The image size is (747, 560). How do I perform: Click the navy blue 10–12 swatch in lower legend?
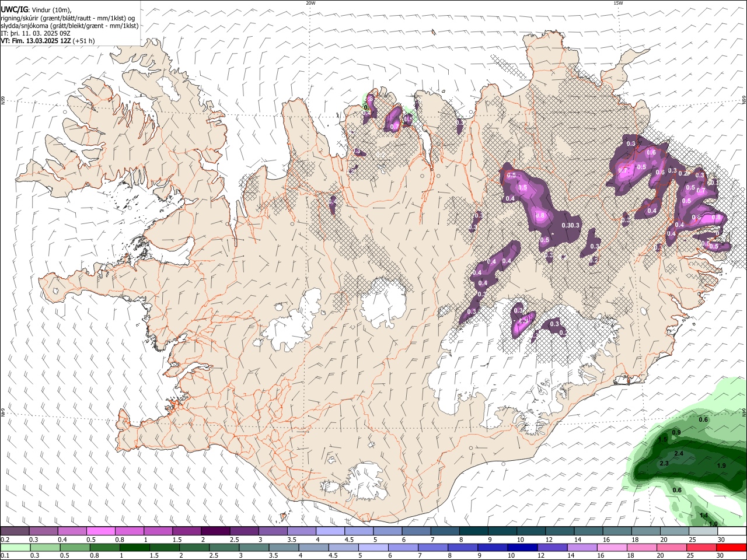[x=522, y=548]
